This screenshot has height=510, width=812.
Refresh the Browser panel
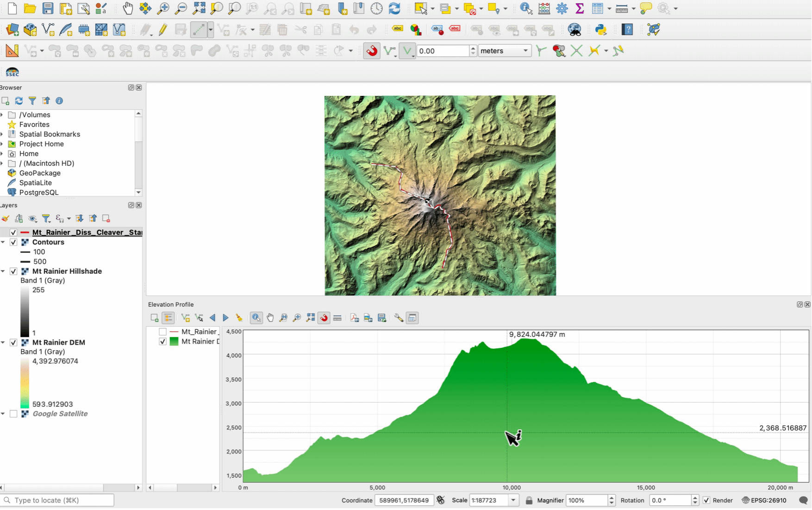point(19,101)
